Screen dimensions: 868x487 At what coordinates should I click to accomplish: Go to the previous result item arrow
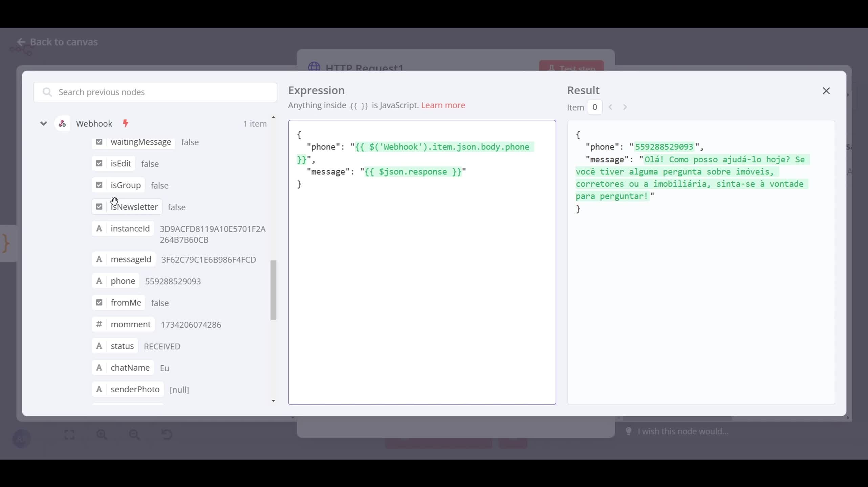click(610, 107)
